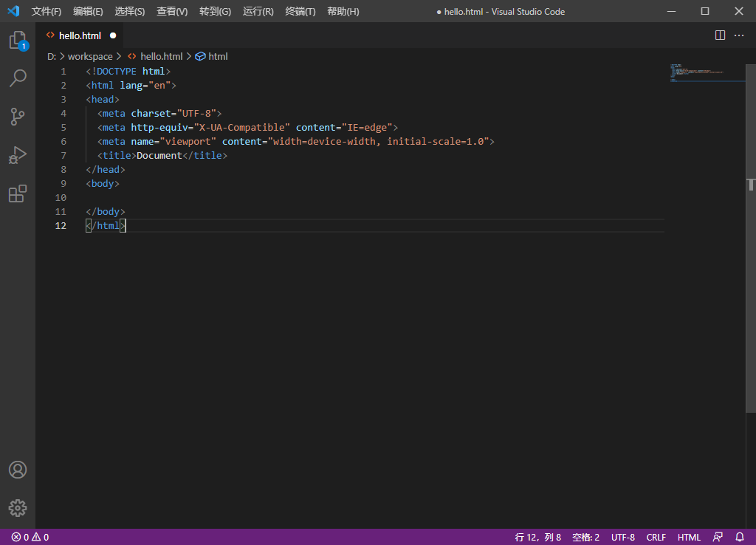This screenshot has width=756, height=545.
Task: Click the charset attribute on line 4
Action: click(151, 113)
